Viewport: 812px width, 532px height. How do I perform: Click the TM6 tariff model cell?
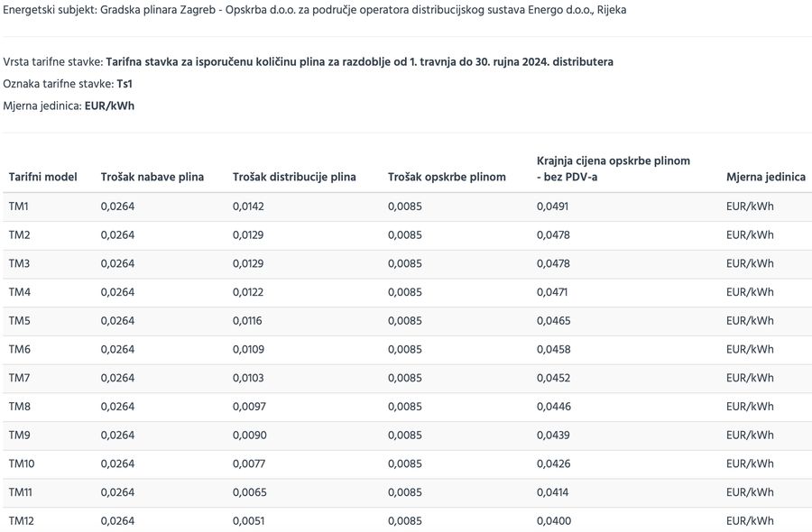[20, 349]
